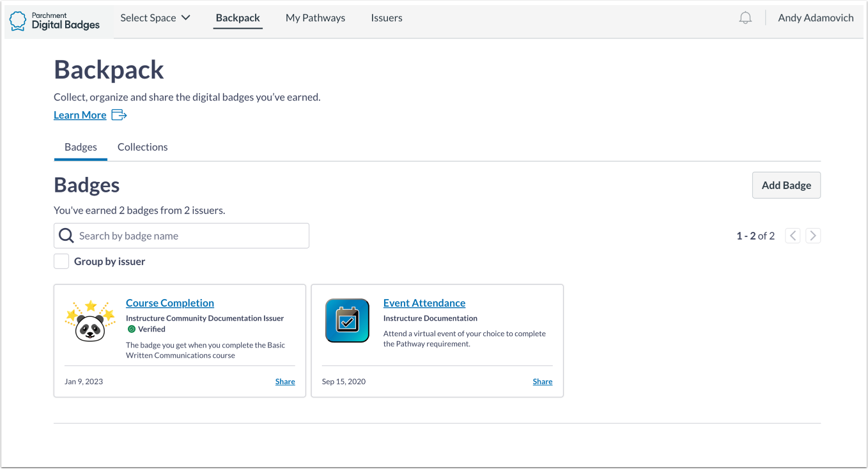
Task: Share the Event Attendance badge
Action: click(543, 381)
